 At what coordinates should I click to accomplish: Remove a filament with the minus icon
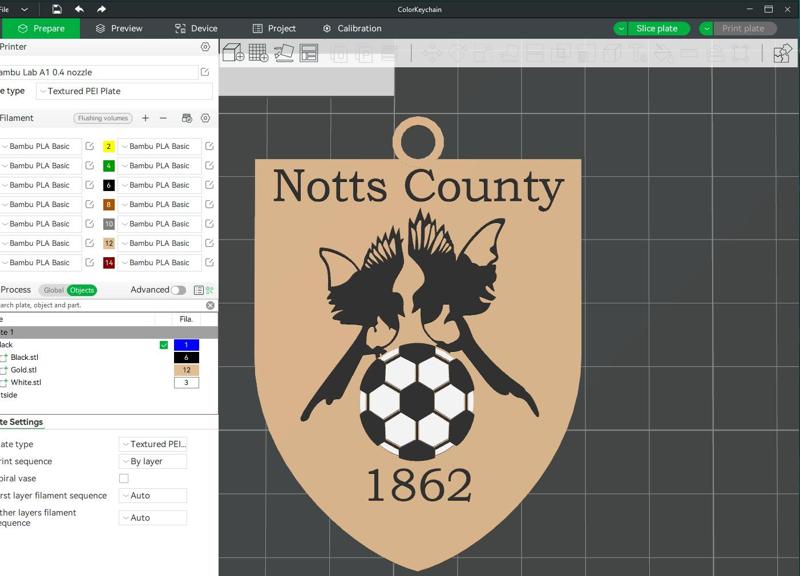[x=163, y=118]
